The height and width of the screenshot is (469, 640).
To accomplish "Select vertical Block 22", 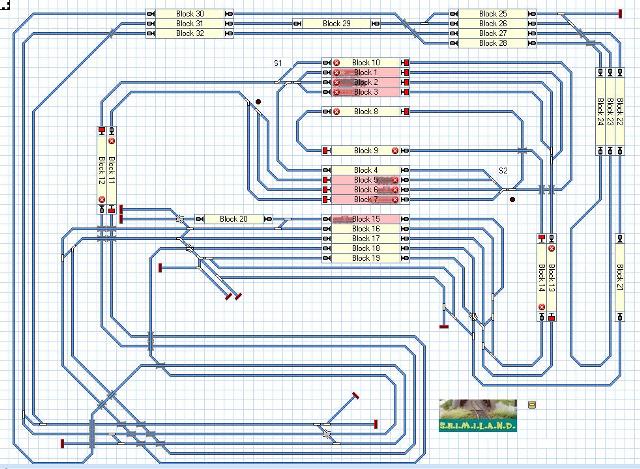I will [620, 111].
